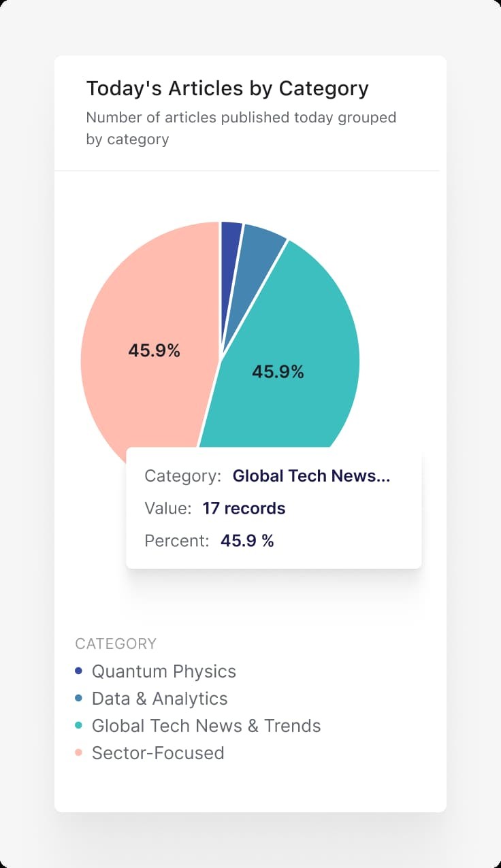This screenshot has height=868, width=501.
Task: Click the pink Sector-Focused legend dot
Action: (x=78, y=753)
